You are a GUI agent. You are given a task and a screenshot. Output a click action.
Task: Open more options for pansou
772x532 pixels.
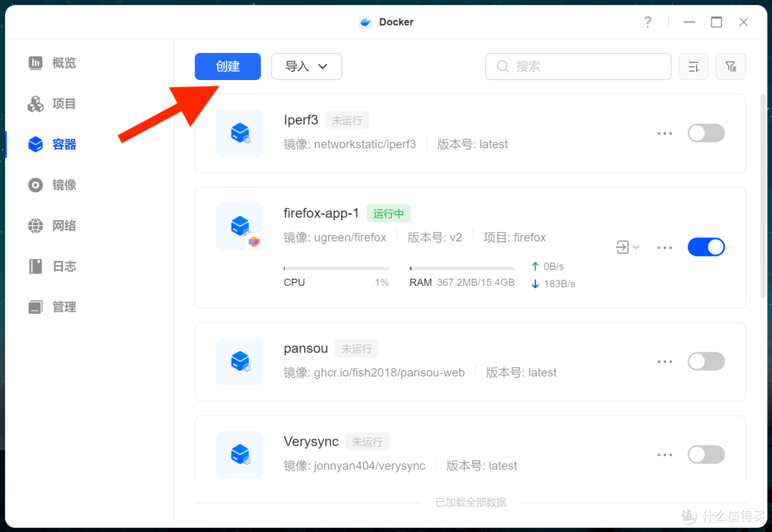665,362
